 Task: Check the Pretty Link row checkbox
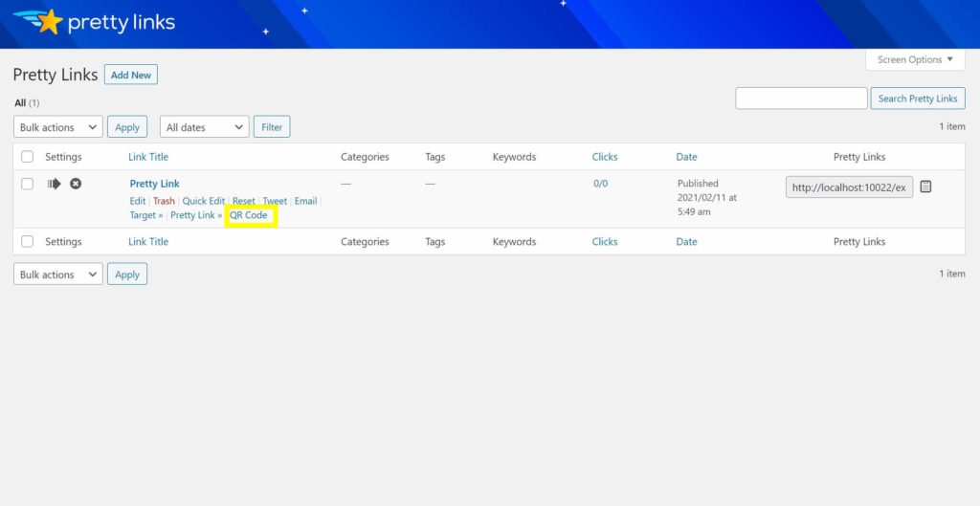click(x=28, y=184)
